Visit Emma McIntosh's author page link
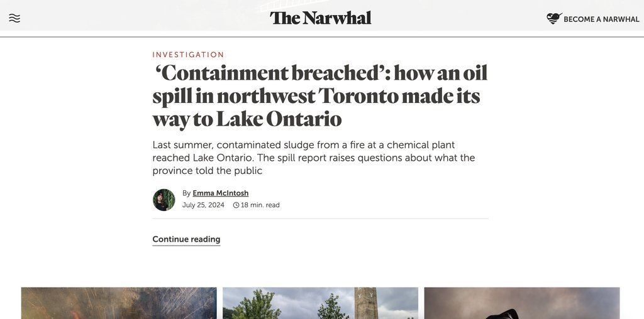The height and width of the screenshot is (319, 644). tap(221, 193)
